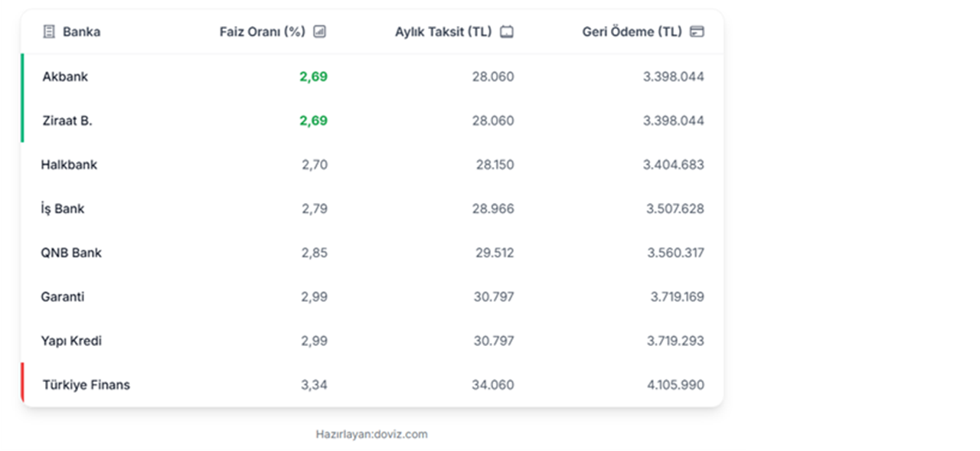
Task: Click the red bar beside Türkiye Finans
Action: pos(23,382)
